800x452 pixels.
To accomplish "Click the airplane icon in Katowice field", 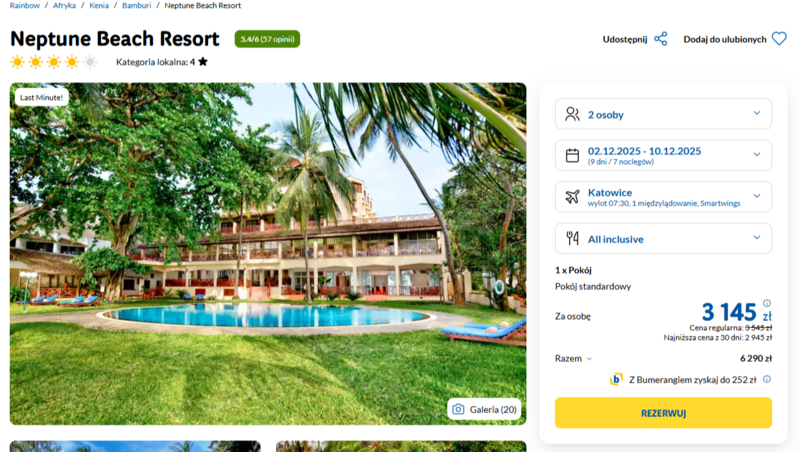I will (572, 196).
